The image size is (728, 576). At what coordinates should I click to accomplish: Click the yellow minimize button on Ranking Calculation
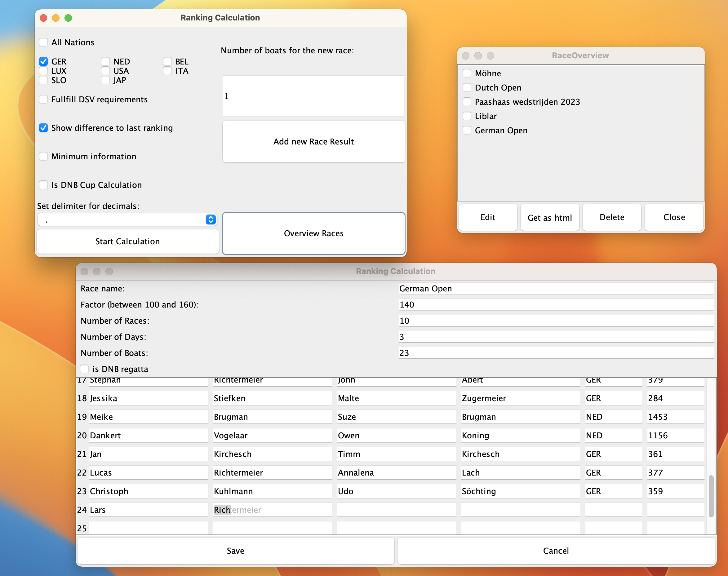[x=55, y=18]
